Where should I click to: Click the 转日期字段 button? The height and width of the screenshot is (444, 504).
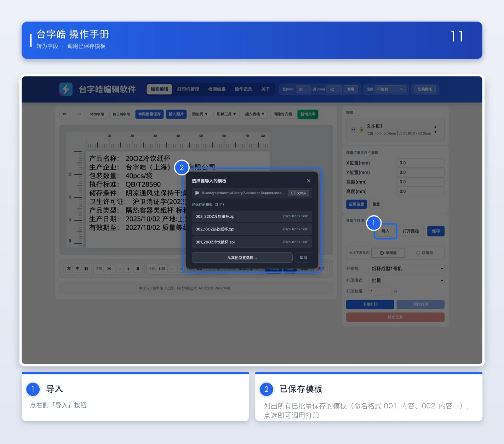[x=121, y=114]
